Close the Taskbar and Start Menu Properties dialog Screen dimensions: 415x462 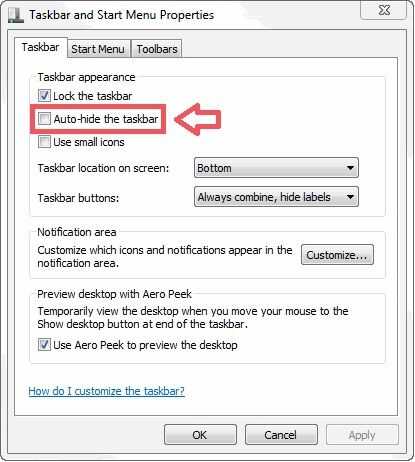(384, 11)
